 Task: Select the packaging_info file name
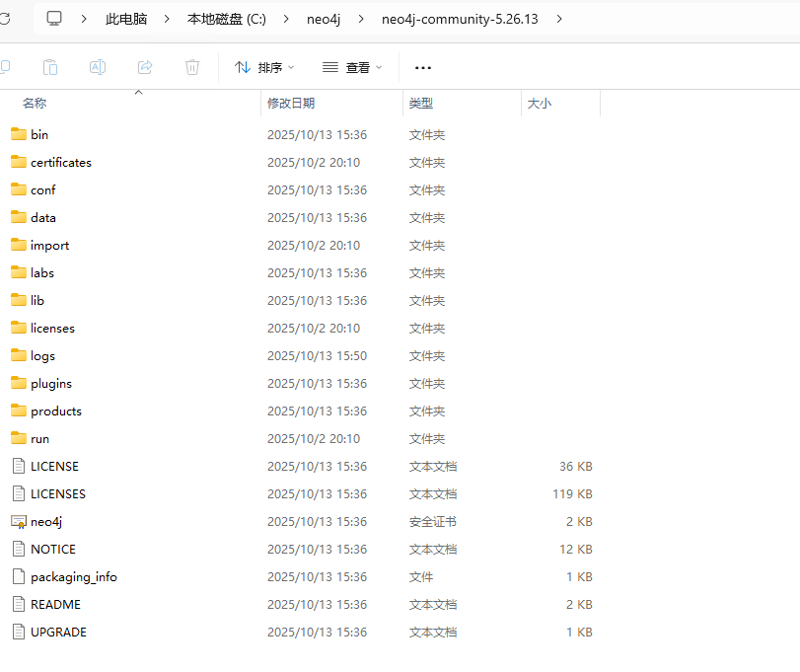click(x=74, y=577)
